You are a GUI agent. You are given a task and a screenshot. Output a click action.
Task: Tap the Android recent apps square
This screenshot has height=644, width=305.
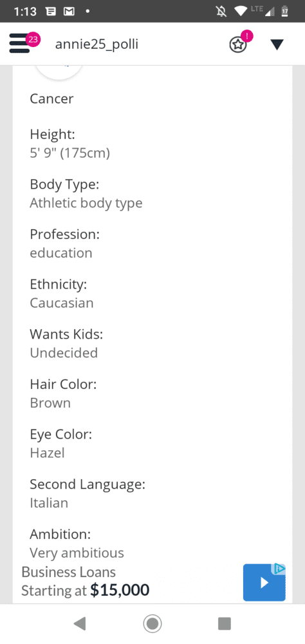225,624
